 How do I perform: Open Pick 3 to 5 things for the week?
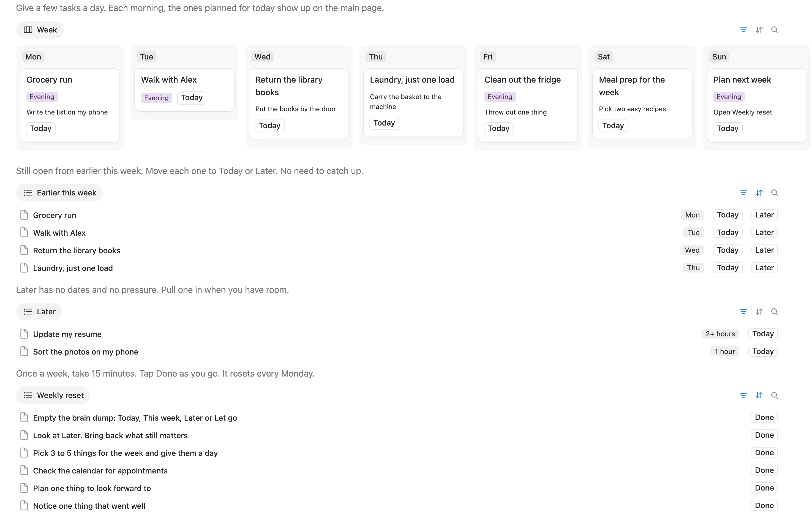[126, 453]
